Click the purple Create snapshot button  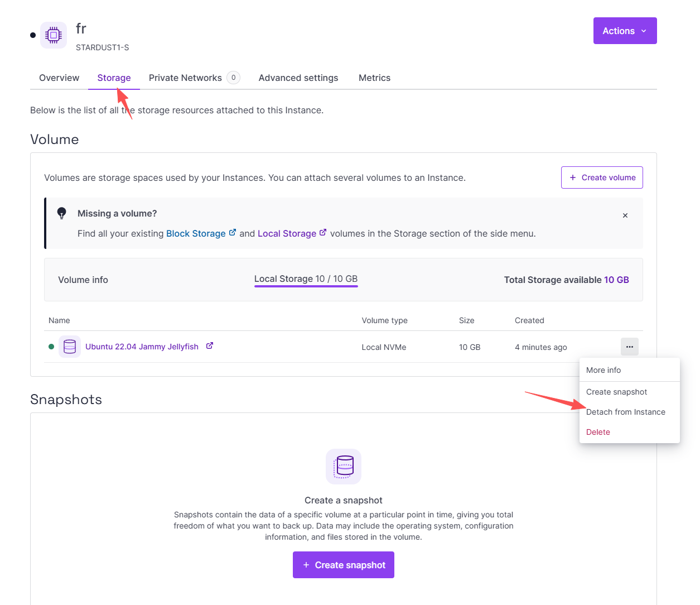coord(344,565)
